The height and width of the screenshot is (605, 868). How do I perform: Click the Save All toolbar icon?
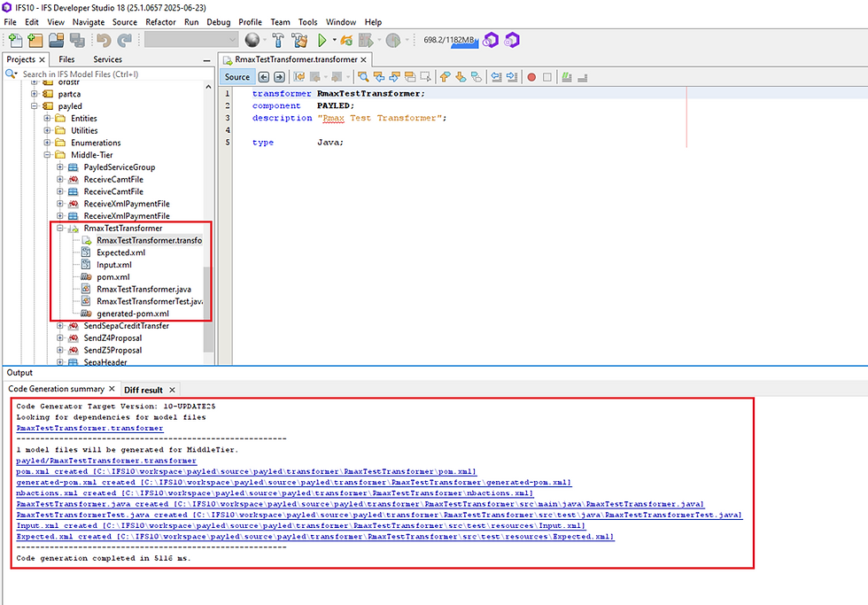77,41
